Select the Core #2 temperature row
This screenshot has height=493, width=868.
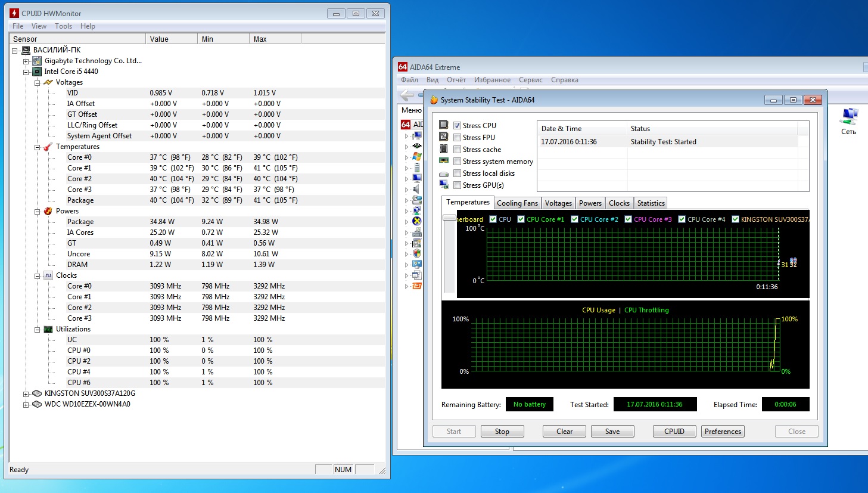point(225,179)
